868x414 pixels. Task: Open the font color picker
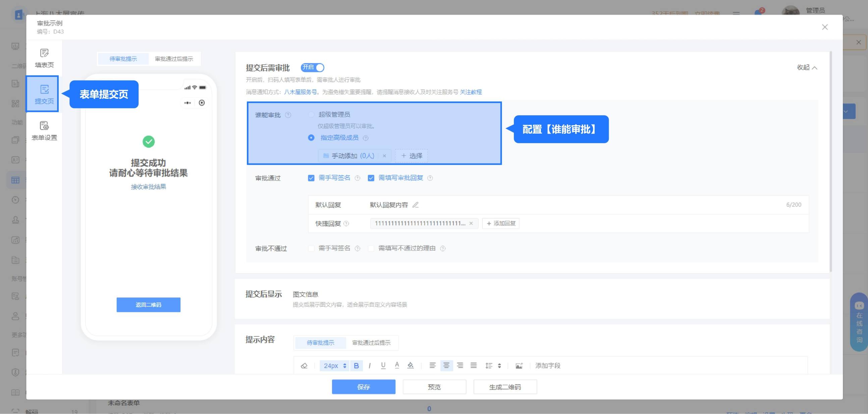(397, 365)
